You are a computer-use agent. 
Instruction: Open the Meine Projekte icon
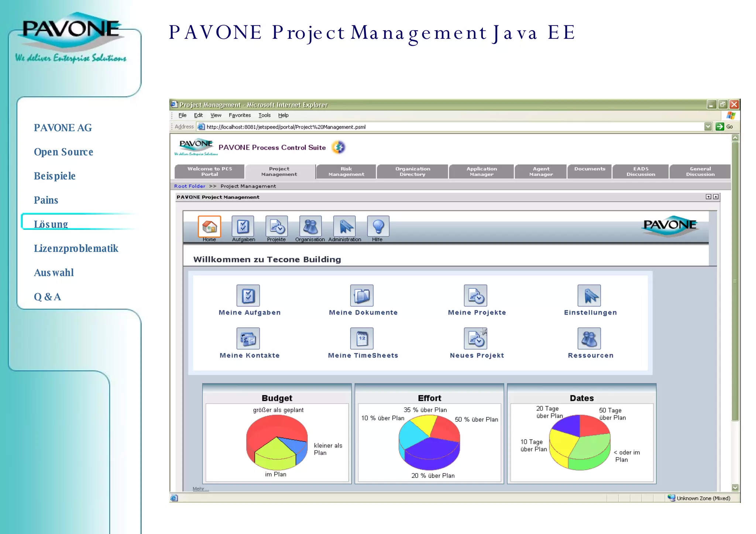475,295
